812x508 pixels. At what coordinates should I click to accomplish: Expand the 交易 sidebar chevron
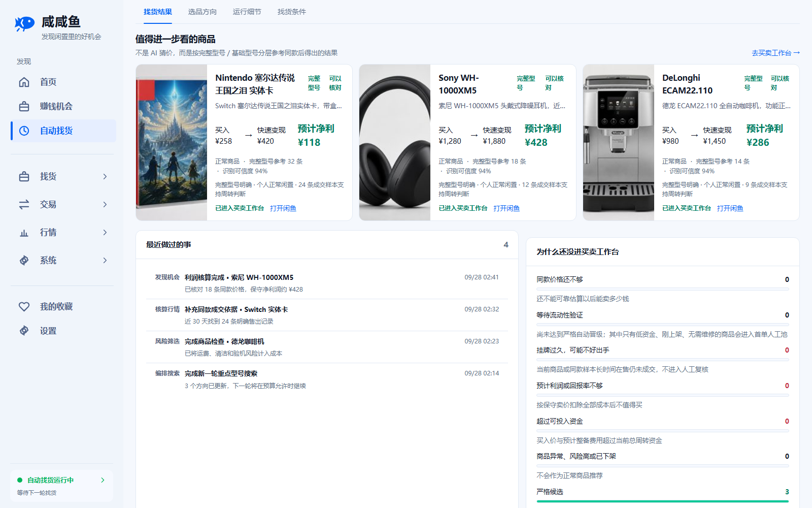105,204
